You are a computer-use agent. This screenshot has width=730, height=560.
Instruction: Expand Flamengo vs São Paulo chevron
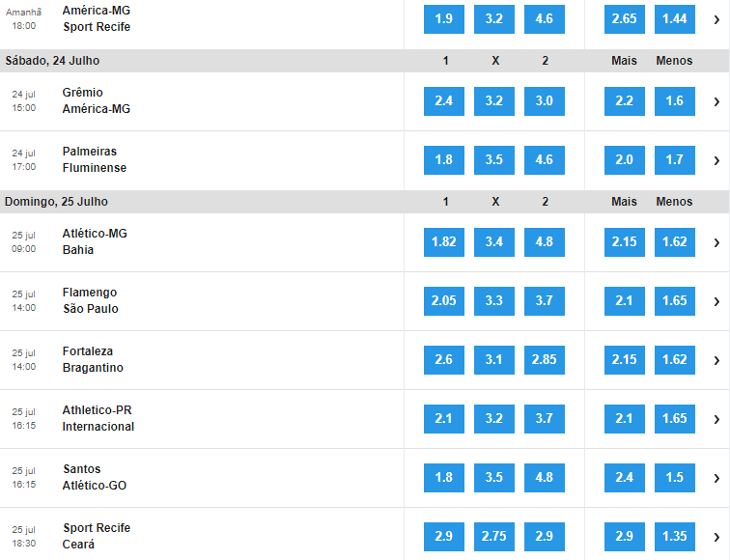[x=716, y=301]
